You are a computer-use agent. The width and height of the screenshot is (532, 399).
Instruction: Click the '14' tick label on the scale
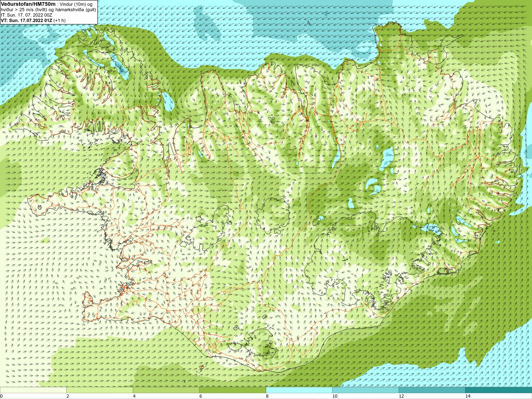pos(468,396)
